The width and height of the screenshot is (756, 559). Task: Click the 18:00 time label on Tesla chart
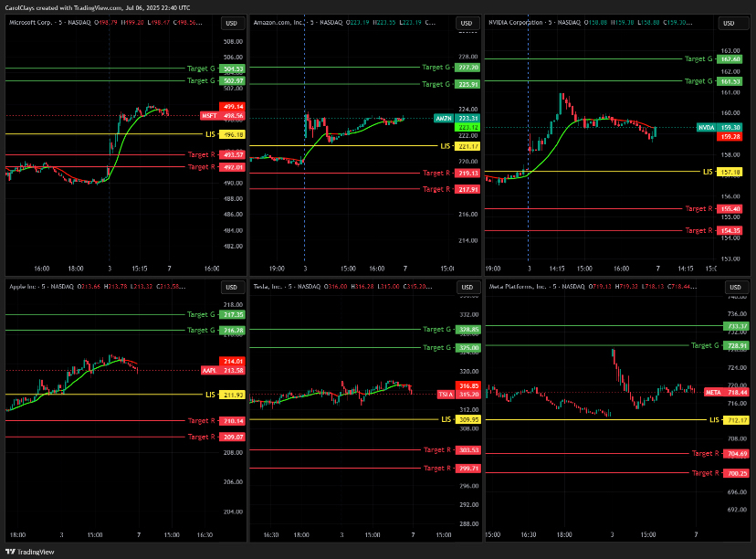pos(301,535)
